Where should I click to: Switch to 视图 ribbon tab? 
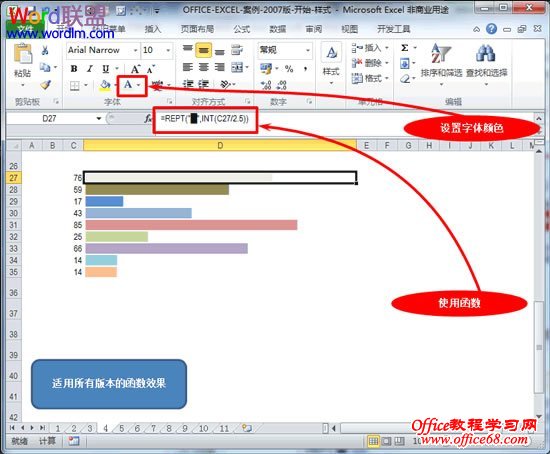[350, 29]
